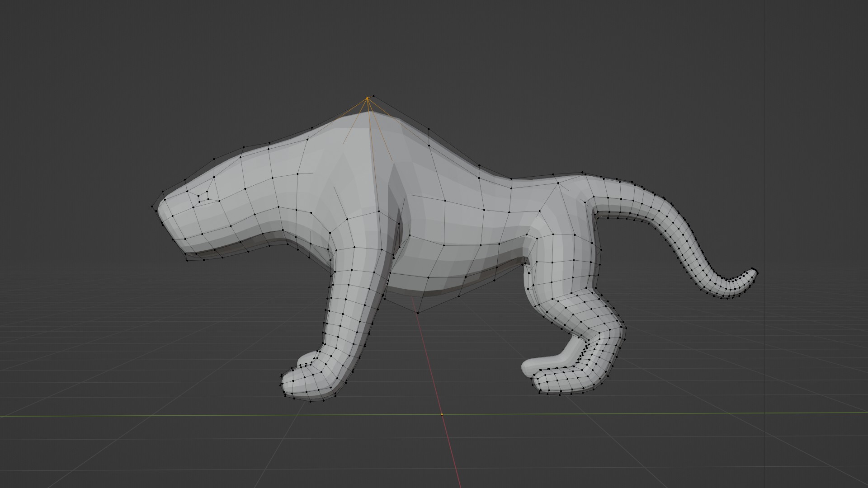Image resolution: width=868 pixels, height=488 pixels.
Task: Click the orange origin dot on green axis
Action: click(442, 414)
